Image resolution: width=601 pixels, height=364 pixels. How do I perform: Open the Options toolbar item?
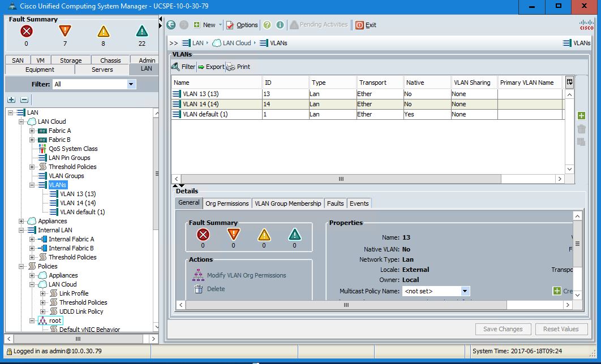[242, 25]
